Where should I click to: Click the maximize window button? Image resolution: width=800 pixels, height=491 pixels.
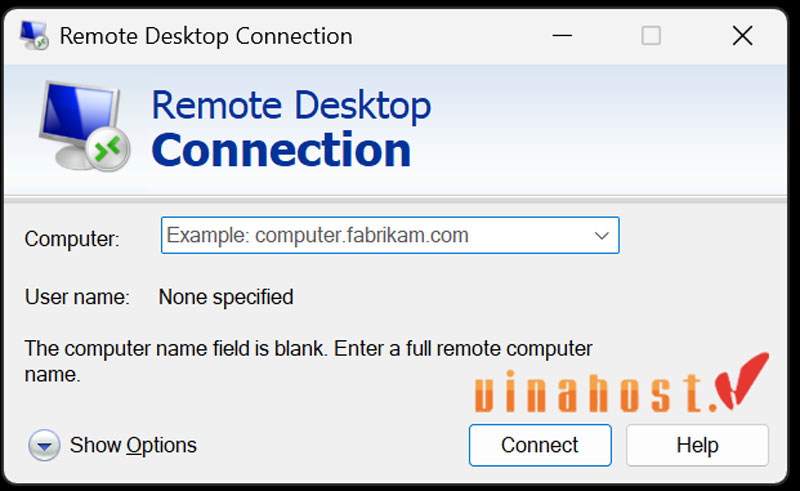(651, 37)
